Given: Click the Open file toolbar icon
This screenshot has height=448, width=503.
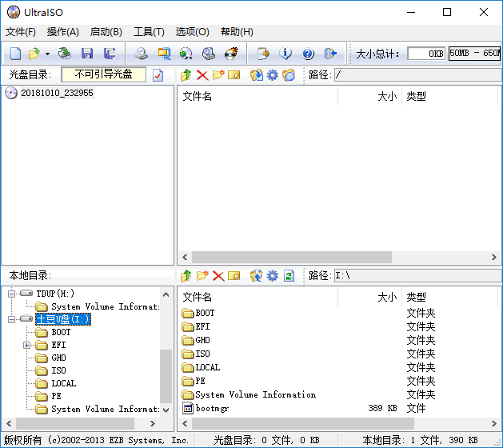Looking at the screenshot, I should point(34,54).
